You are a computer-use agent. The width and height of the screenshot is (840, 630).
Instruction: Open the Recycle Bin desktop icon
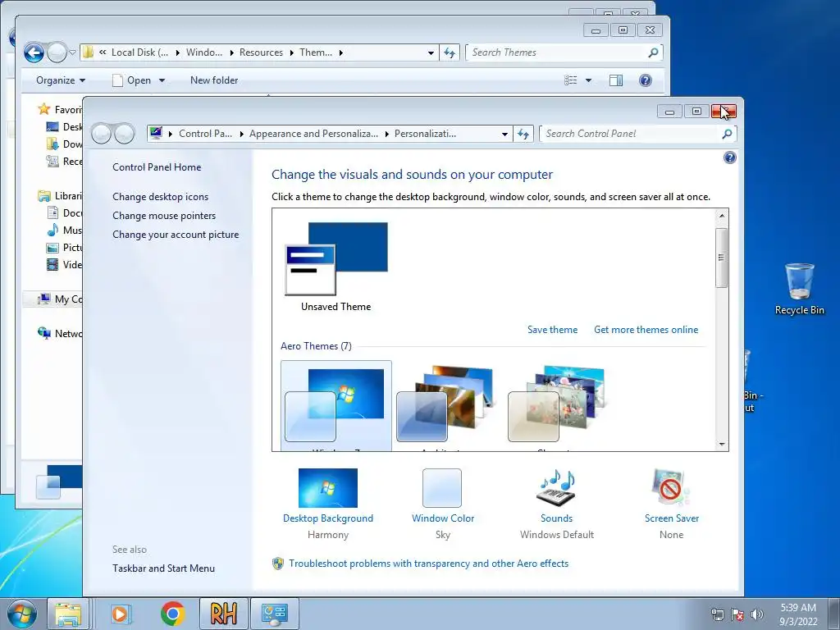(x=799, y=289)
